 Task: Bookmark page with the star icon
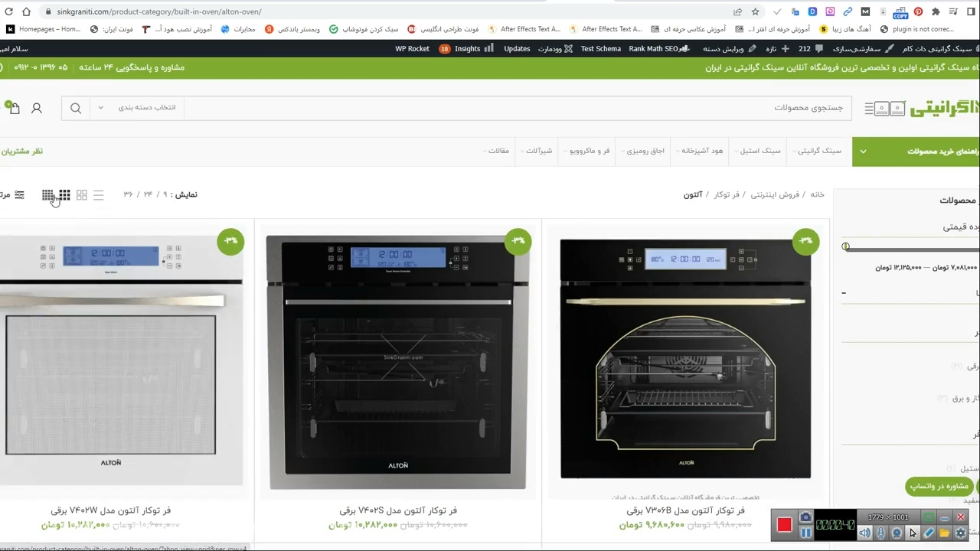coord(755,11)
